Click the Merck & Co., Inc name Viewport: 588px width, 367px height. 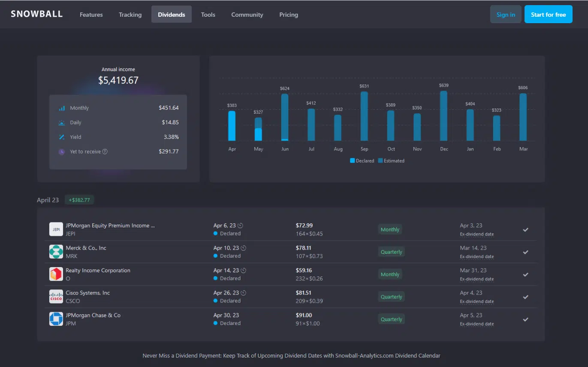pyautogui.click(x=86, y=248)
